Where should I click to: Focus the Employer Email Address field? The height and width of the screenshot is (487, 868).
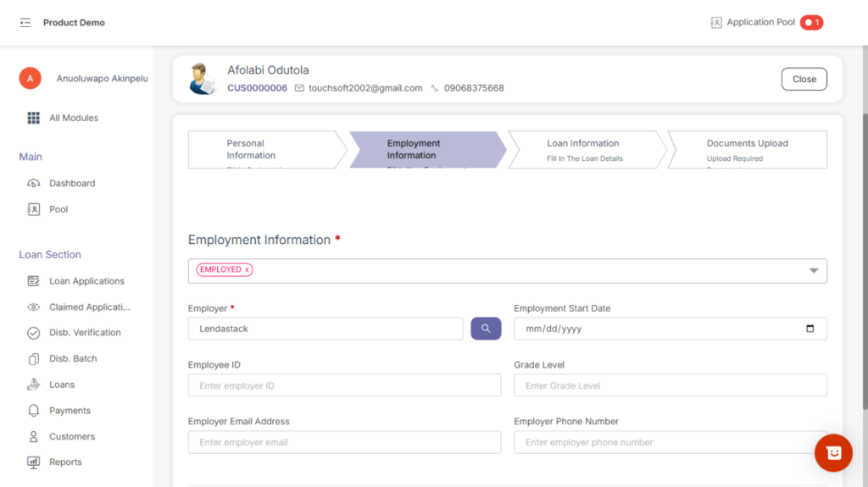[344, 442]
